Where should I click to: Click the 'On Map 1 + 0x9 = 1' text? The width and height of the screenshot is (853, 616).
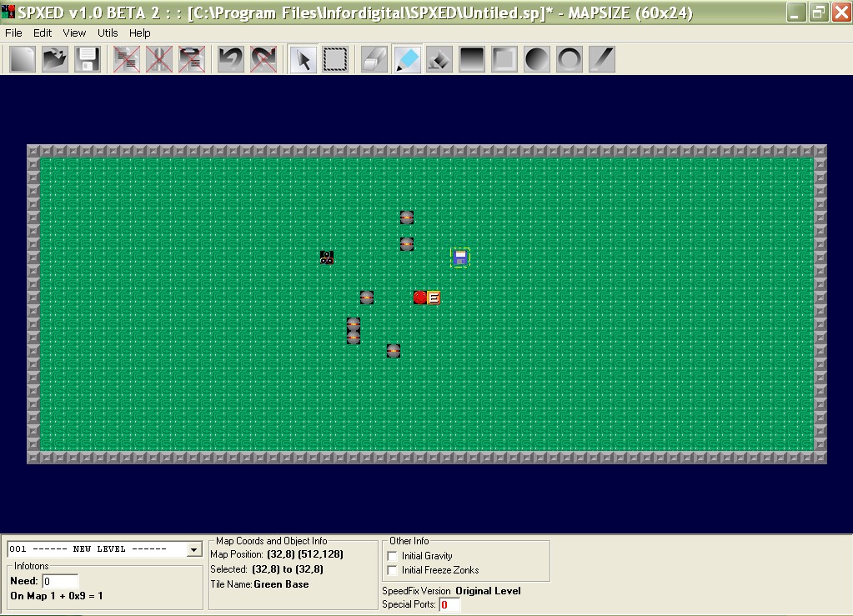[x=57, y=596]
